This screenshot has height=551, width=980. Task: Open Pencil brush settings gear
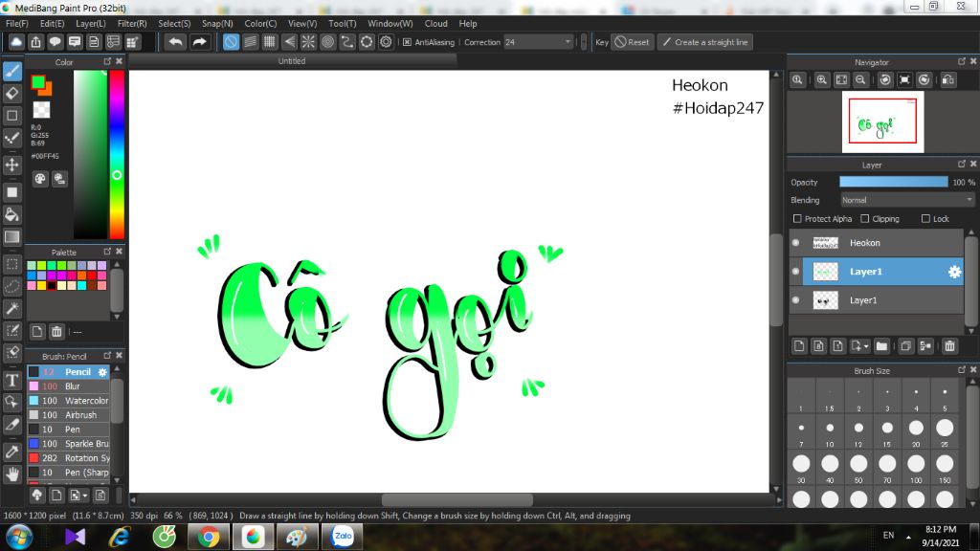coord(102,372)
